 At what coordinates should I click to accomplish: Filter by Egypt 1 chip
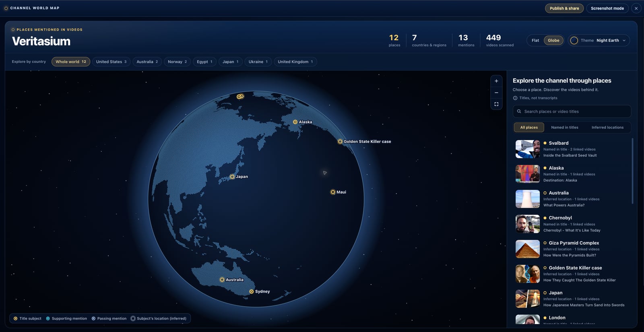[204, 62]
